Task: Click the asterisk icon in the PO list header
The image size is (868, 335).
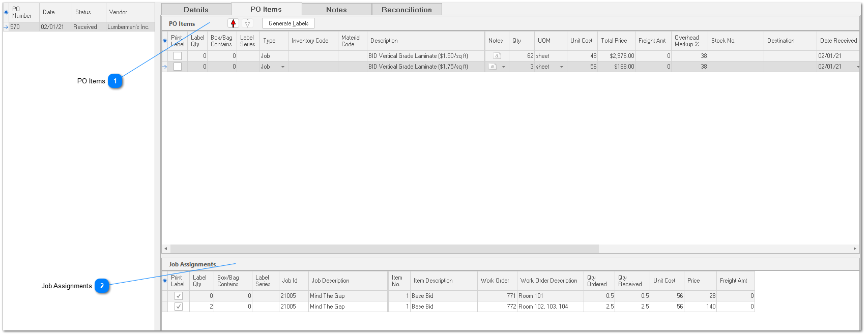Action: click(6, 12)
